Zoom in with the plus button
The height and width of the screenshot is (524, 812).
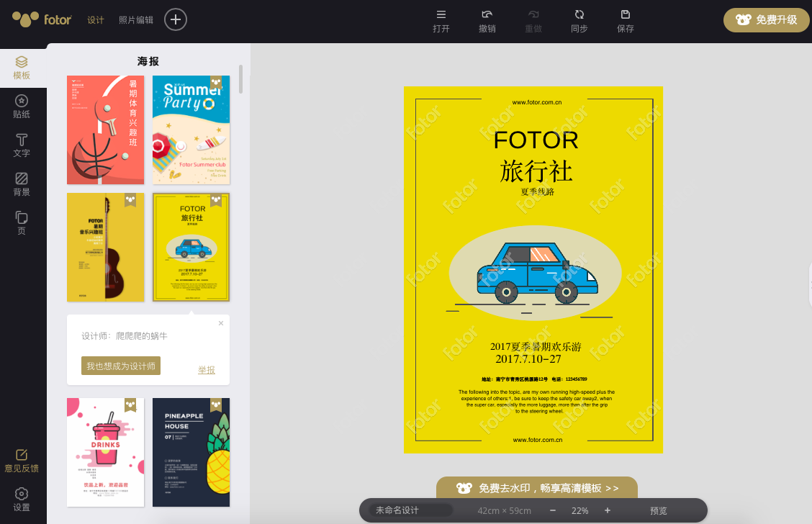point(608,510)
